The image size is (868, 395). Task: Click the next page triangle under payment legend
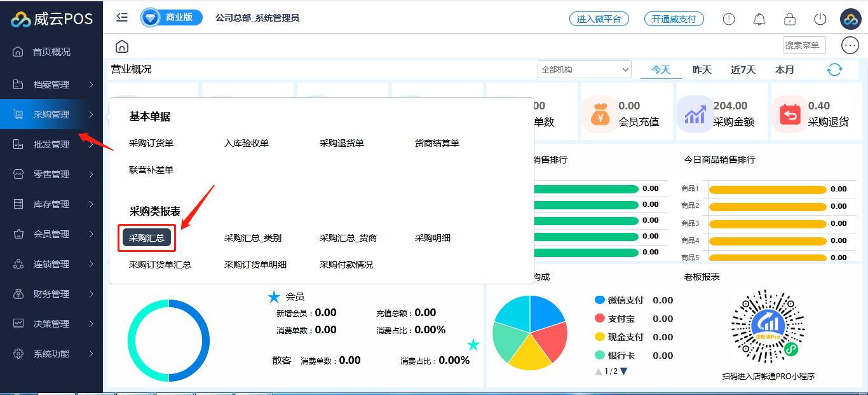623,371
